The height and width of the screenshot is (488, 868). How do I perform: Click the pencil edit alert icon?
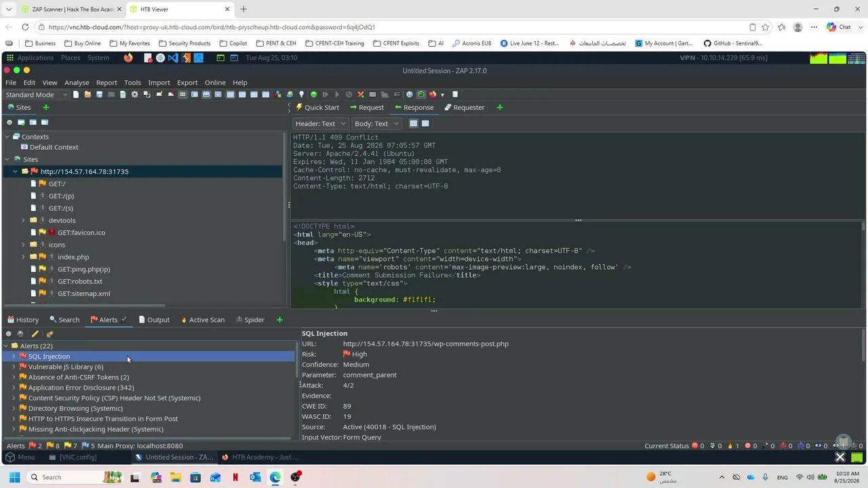[35, 333]
